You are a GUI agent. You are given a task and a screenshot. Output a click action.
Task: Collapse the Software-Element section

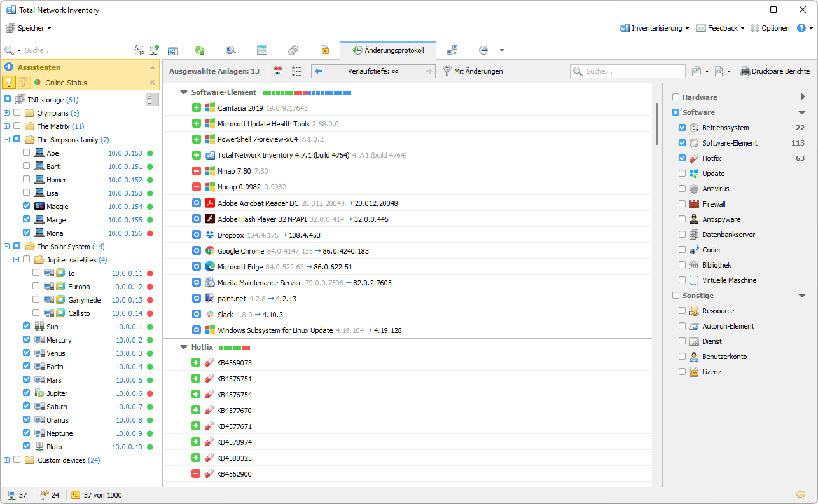pos(184,92)
